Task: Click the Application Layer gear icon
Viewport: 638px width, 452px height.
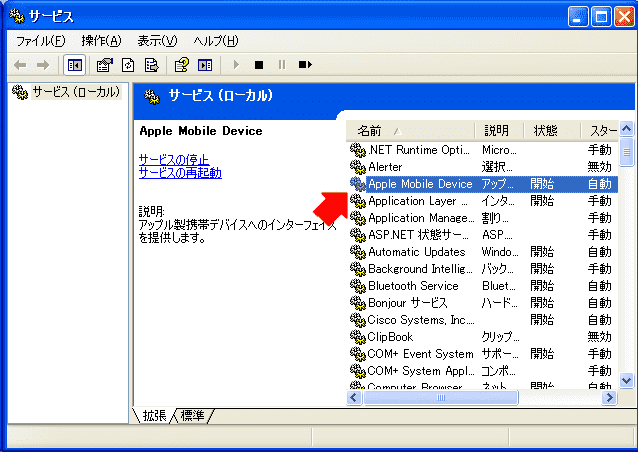Action: coord(358,201)
